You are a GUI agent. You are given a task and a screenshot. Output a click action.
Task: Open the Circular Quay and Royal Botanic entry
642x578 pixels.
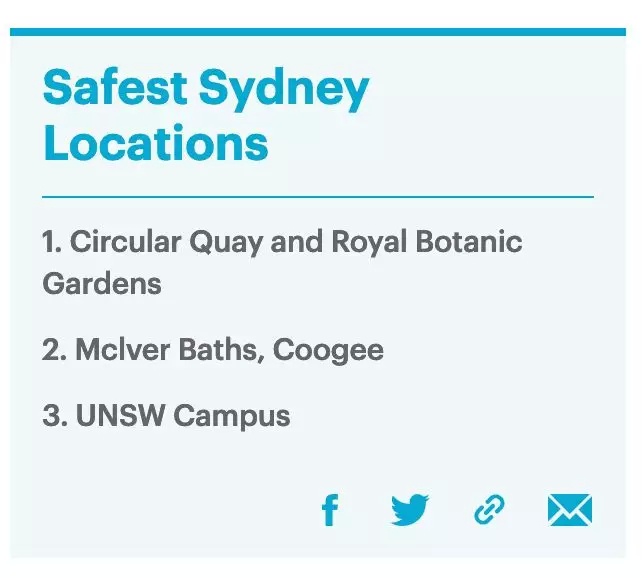pyautogui.click(x=282, y=262)
